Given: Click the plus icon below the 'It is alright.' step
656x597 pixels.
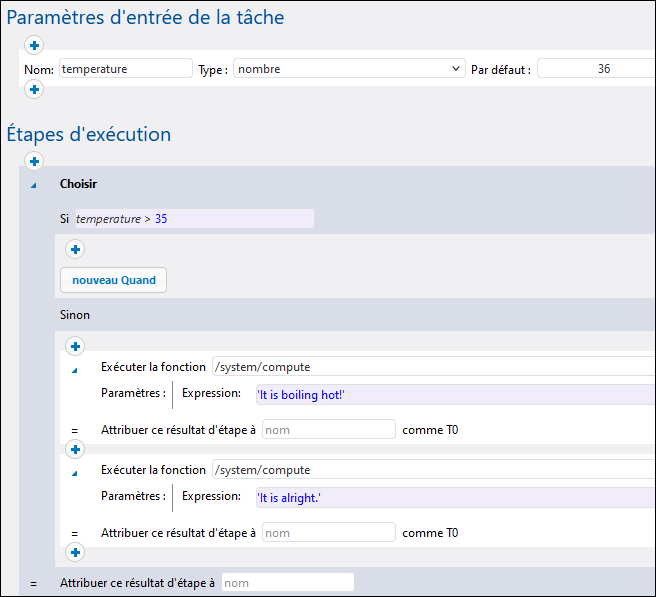Looking at the screenshot, I should click(x=74, y=552).
